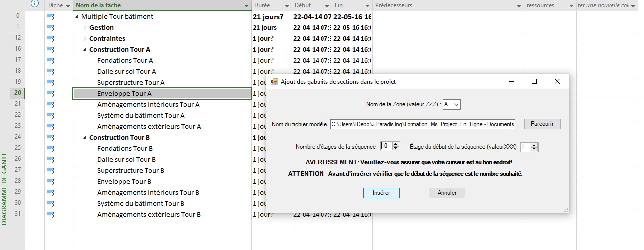644x250 pixels.
Task: Expand the Contraintes summary task
Action: [85, 38]
